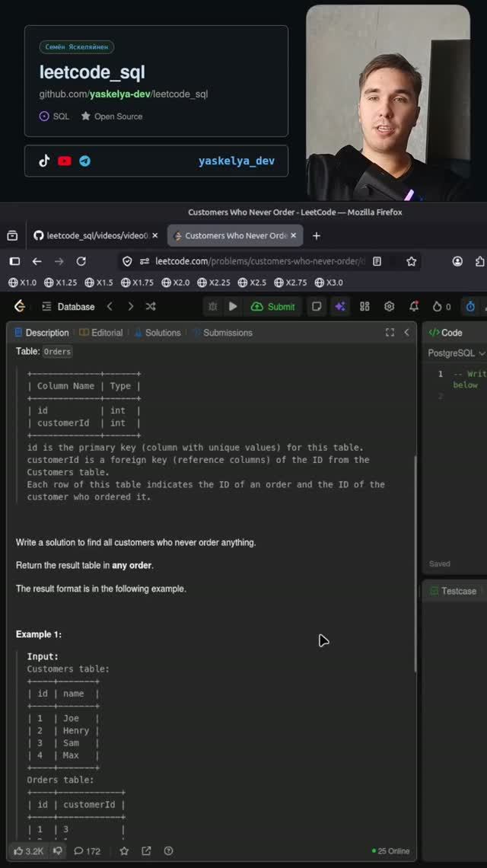Reload the page with the refresh icon
The height and width of the screenshot is (868, 487).
(81, 261)
